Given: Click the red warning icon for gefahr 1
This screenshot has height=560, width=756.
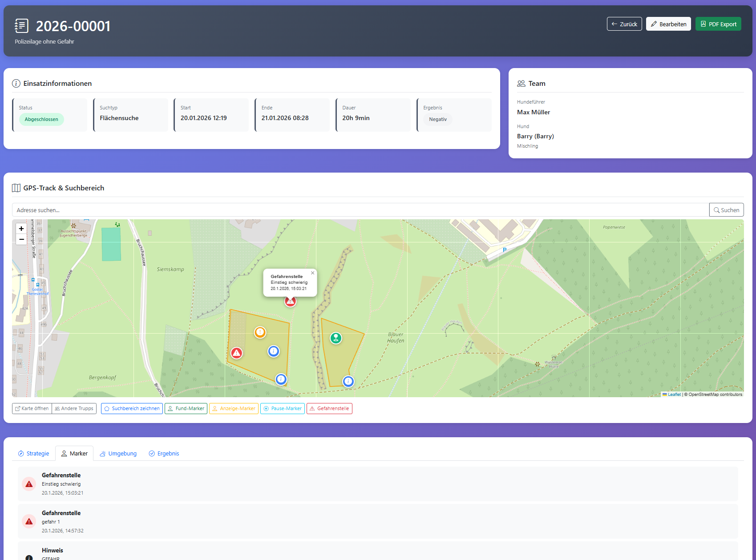Looking at the screenshot, I should pyautogui.click(x=29, y=521).
